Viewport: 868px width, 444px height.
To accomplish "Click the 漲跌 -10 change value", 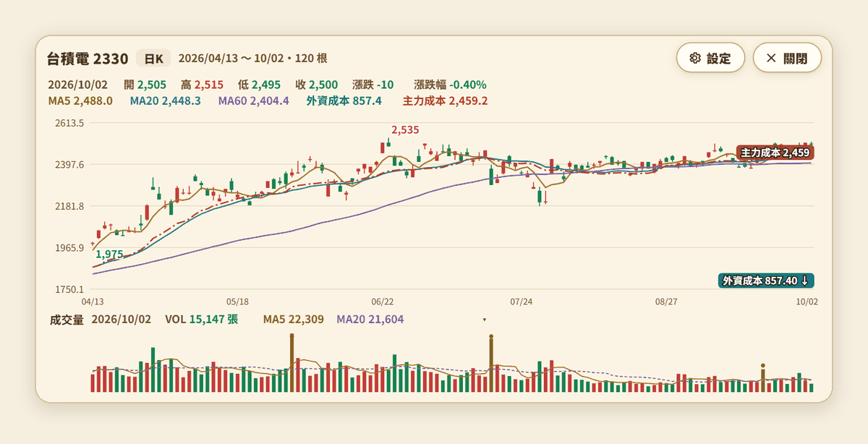I will coord(373,85).
